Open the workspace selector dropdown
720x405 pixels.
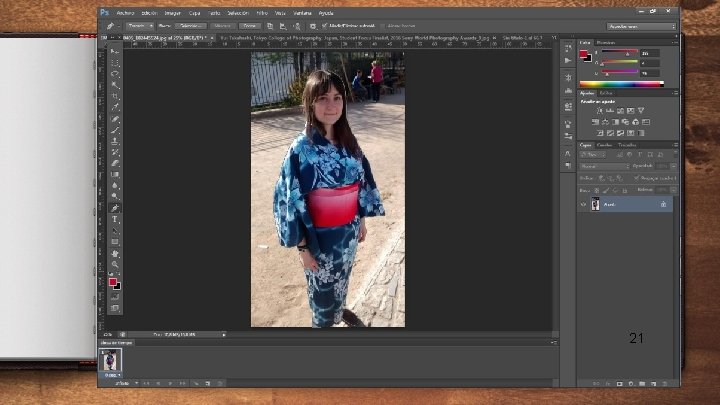641,27
